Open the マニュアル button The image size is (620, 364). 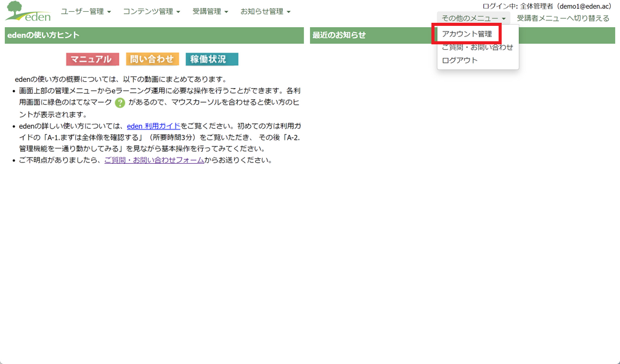click(x=92, y=59)
